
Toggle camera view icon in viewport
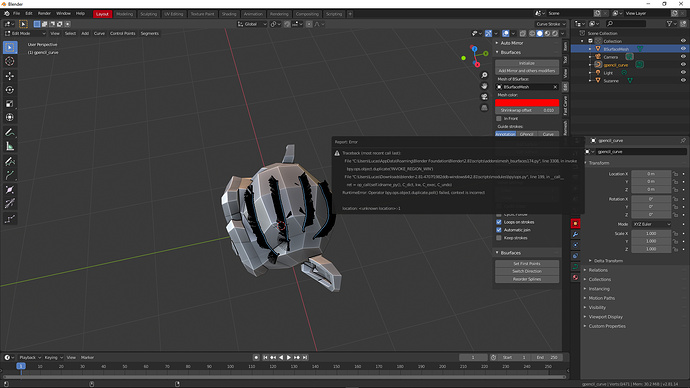[484, 97]
